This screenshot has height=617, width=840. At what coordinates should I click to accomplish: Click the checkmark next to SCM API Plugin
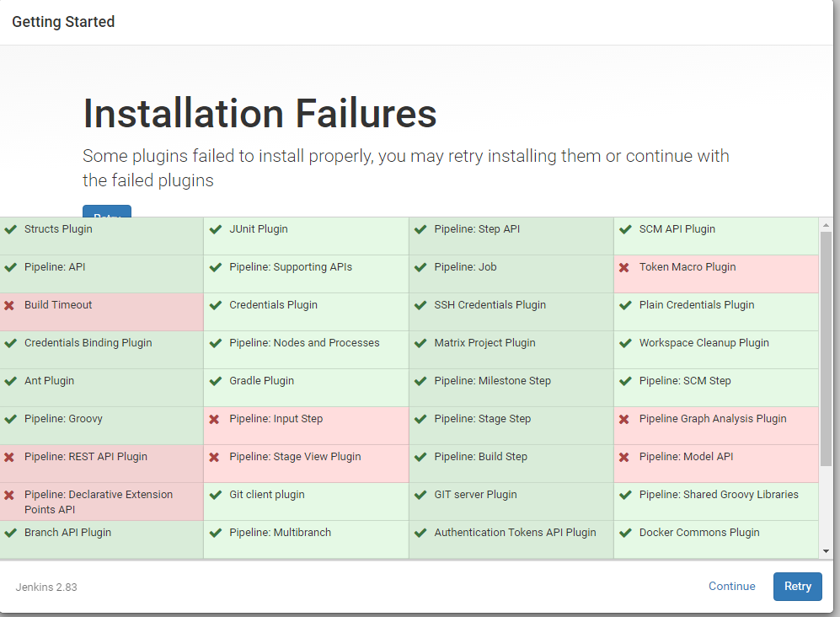point(623,228)
